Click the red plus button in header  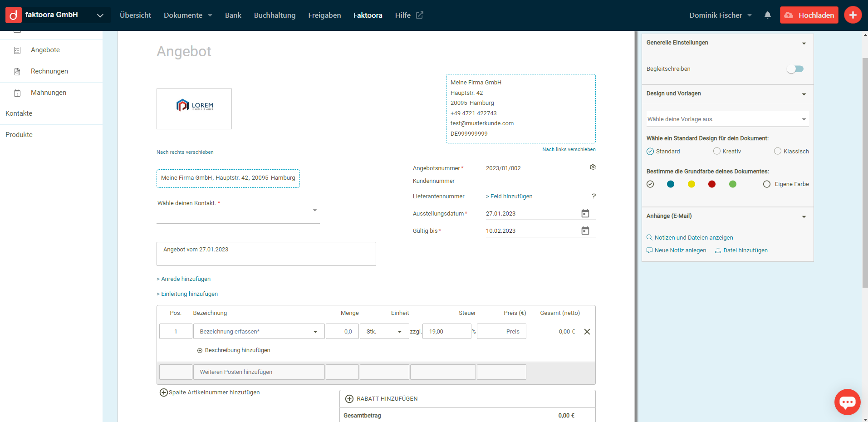point(853,15)
